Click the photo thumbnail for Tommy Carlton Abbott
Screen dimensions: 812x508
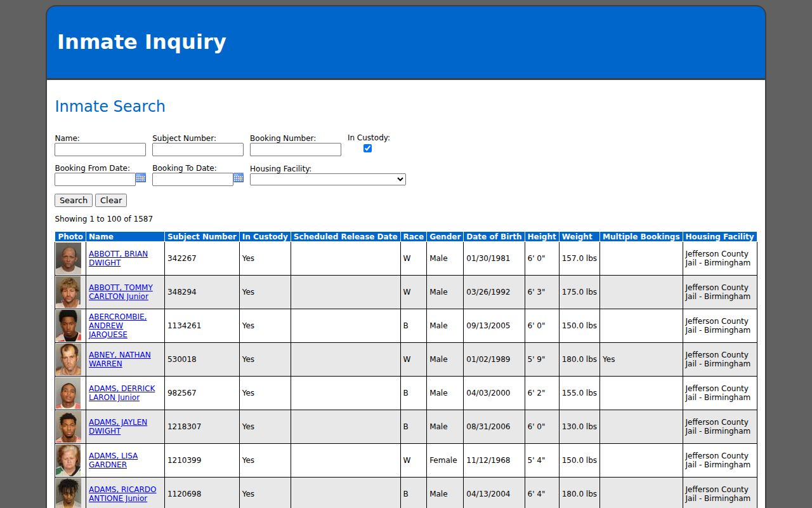click(69, 292)
